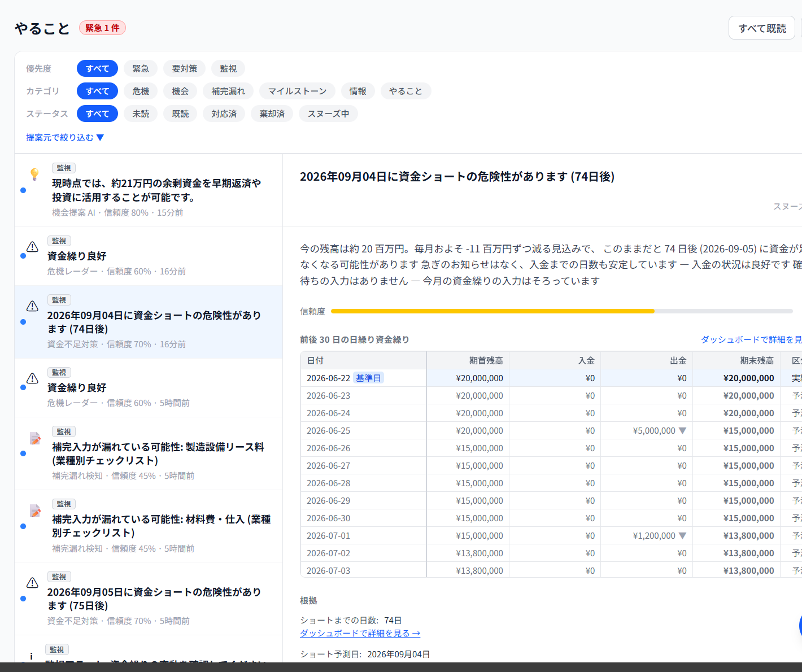The image size is (802, 672).
Task: Click 緊急 1 件 badge
Action: [x=102, y=28]
